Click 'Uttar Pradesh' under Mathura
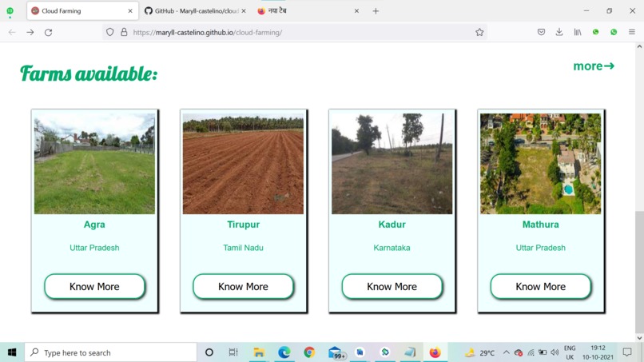The width and height of the screenshot is (644, 362). tap(540, 248)
